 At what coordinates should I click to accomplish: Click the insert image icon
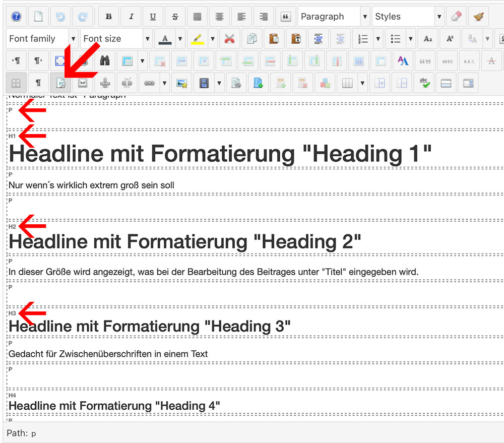click(x=181, y=83)
